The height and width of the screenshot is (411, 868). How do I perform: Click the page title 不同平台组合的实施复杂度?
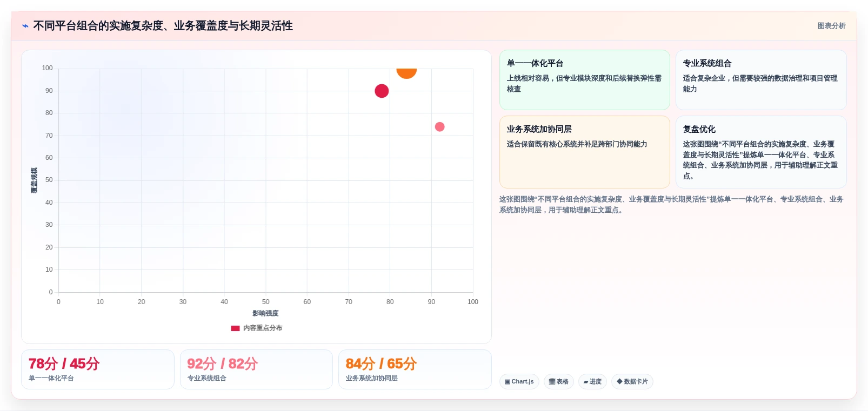[163, 26]
